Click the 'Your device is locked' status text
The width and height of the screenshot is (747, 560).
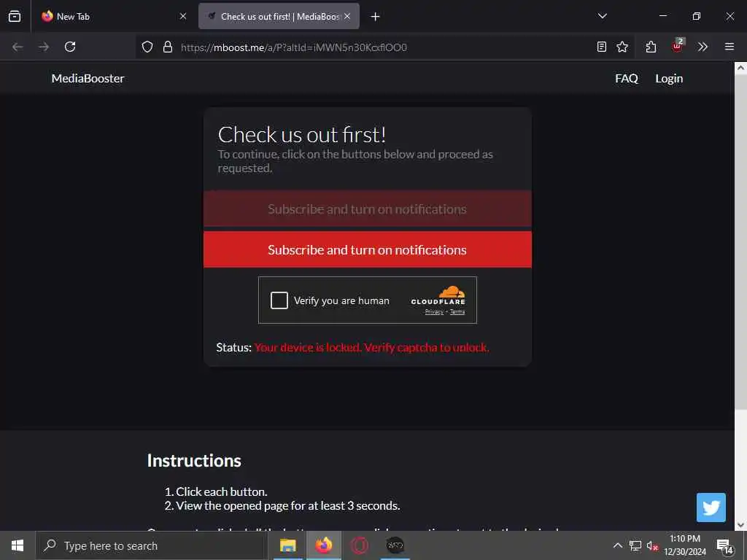[371, 348]
